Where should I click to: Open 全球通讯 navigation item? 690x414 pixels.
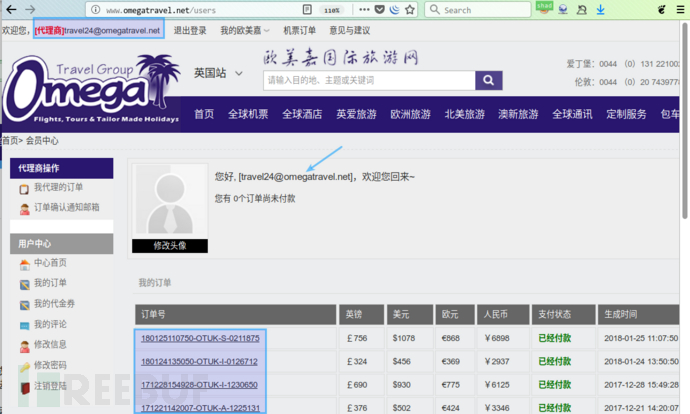573,114
